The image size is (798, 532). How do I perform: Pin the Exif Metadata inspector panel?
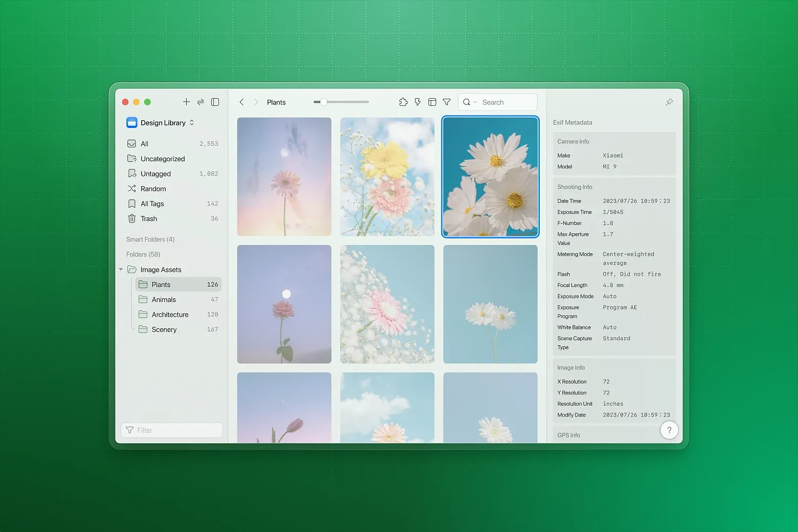click(x=669, y=102)
